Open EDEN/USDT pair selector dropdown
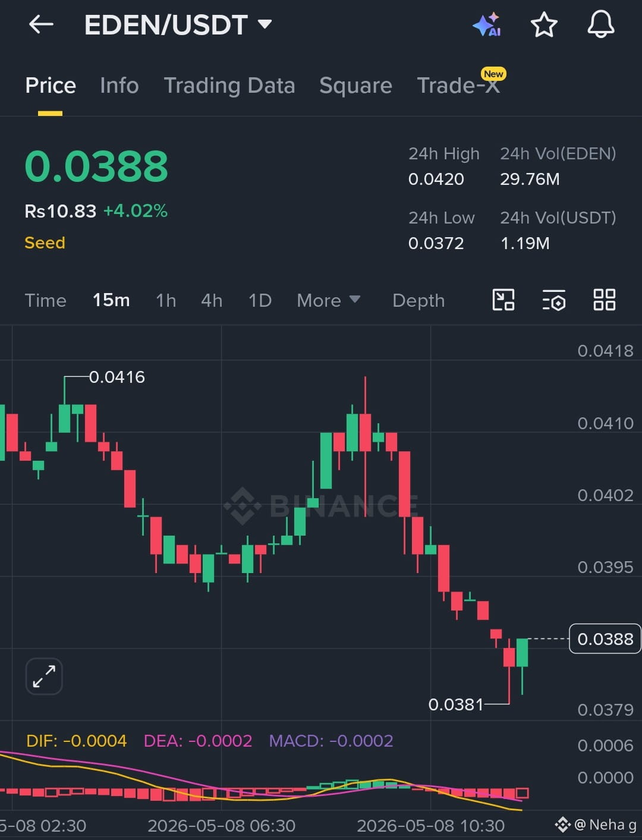 coord(178,25)
